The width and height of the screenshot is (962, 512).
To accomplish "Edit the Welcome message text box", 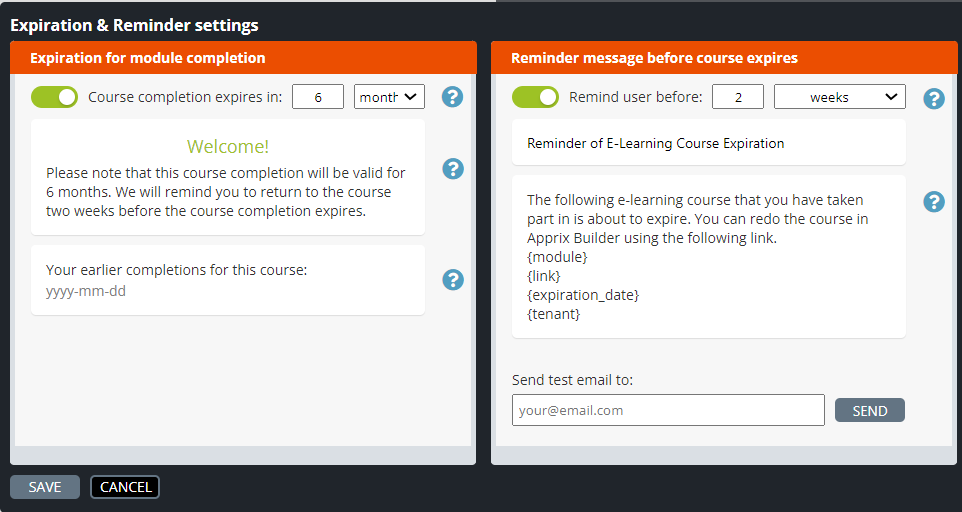I will (228, 177).
